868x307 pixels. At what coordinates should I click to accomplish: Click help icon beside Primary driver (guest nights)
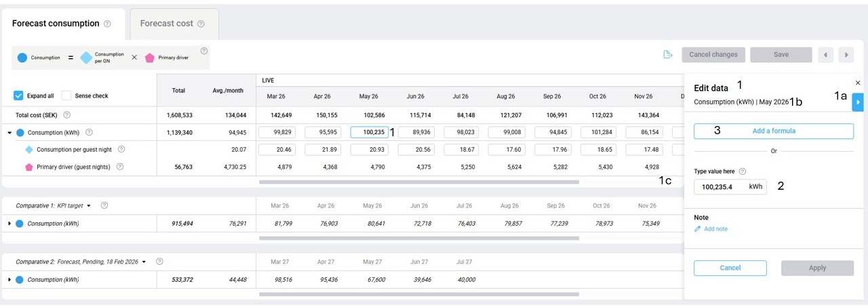point(120,167)
